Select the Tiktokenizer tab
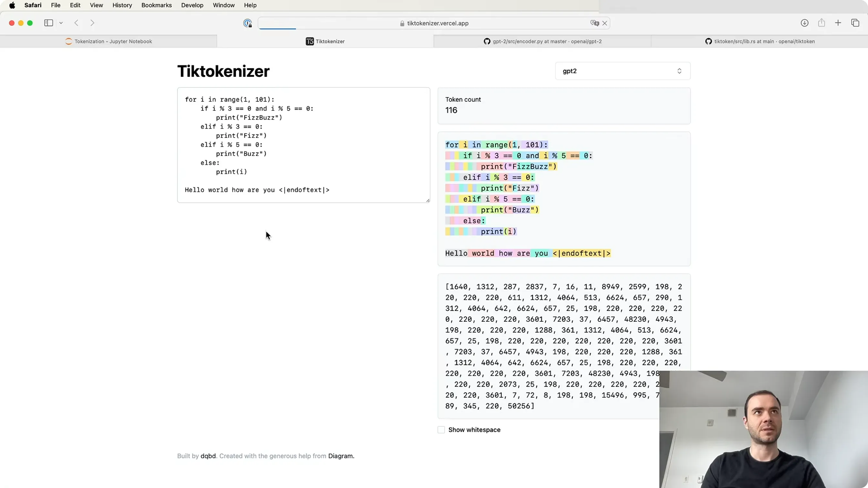The image size is (868, 488). click(x=325, y=41)
